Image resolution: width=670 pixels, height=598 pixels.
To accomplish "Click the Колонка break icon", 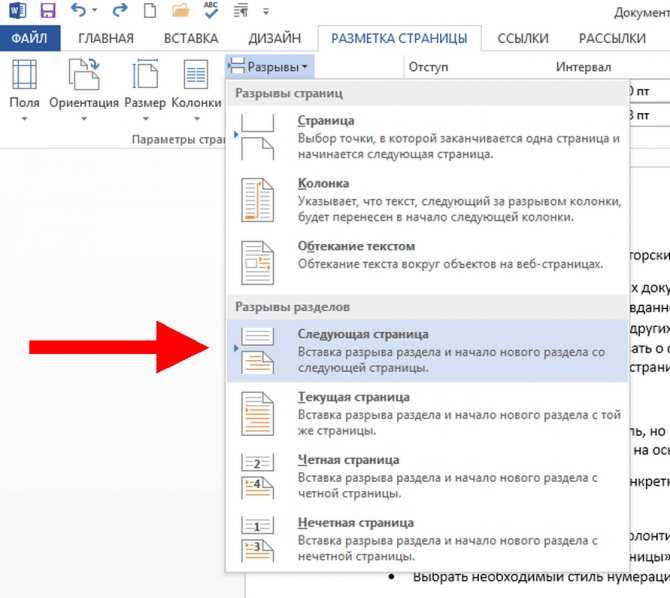I will (257, 200).
